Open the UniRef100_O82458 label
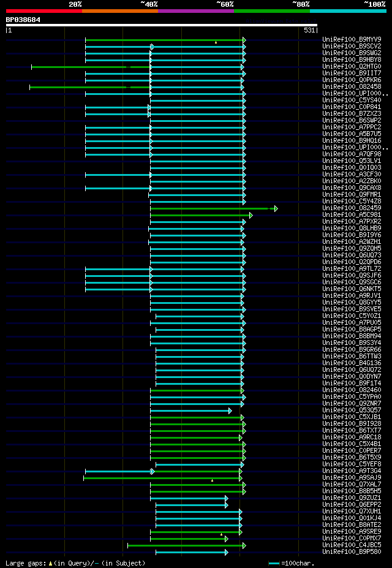Viewport: 392px width, 568px height. pos(352,87)
